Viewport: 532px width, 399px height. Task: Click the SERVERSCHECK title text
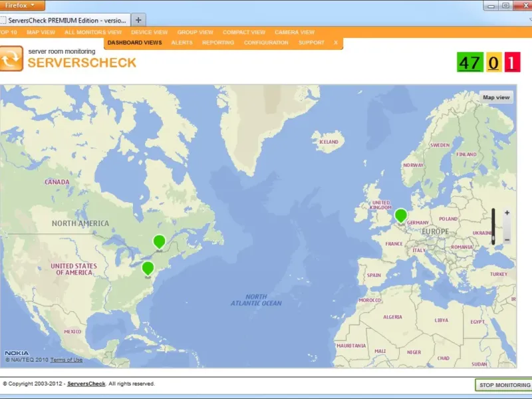pos(82,63)
